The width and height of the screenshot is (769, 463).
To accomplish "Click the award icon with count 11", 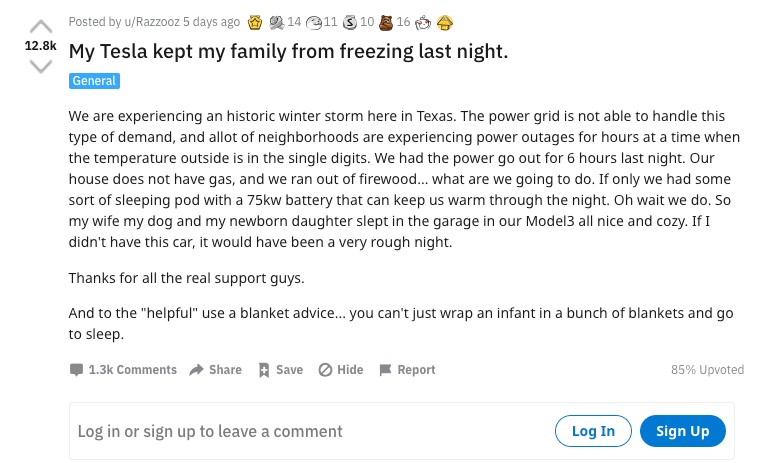I will click(x=312, y=21).
